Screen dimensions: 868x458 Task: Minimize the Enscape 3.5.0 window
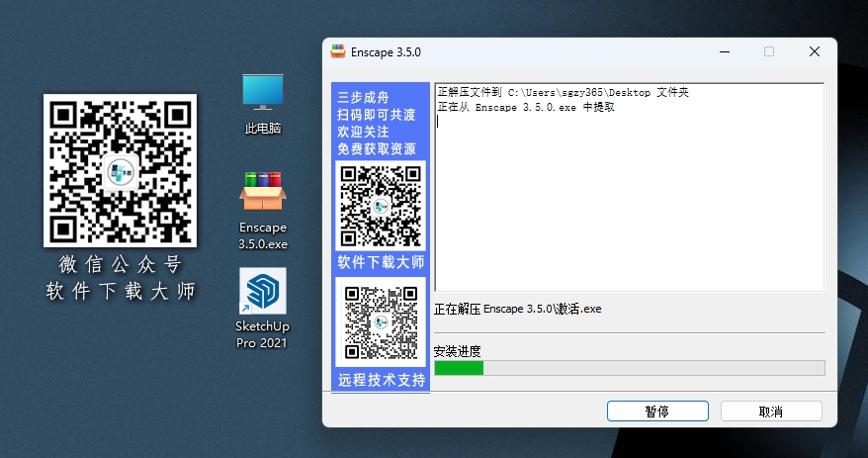(725, 51)
